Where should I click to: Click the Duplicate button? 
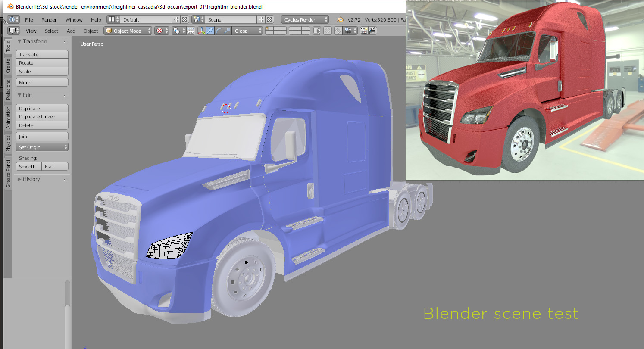pos(42,109)
